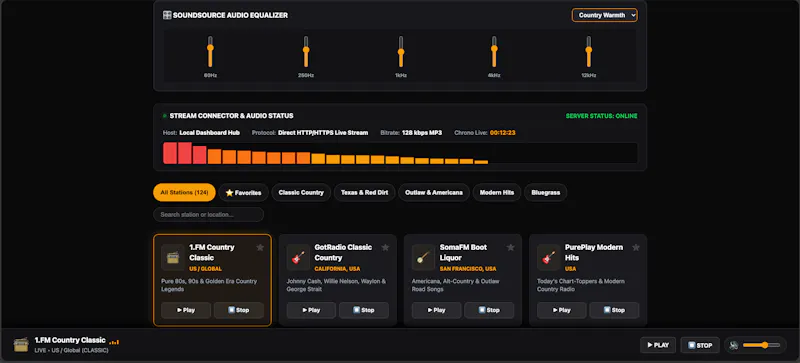The width and height of the screenshot is (800, 363).
Task: Stop the GotRadio Classic Country station
Action: coord(364,310)
